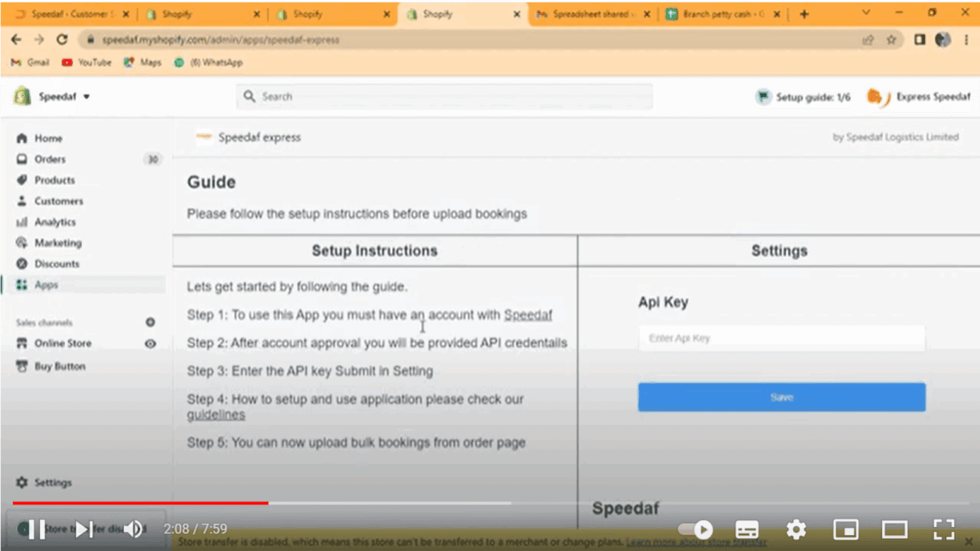Close the Spreadsheet shared tab

(x=647, y=14)
